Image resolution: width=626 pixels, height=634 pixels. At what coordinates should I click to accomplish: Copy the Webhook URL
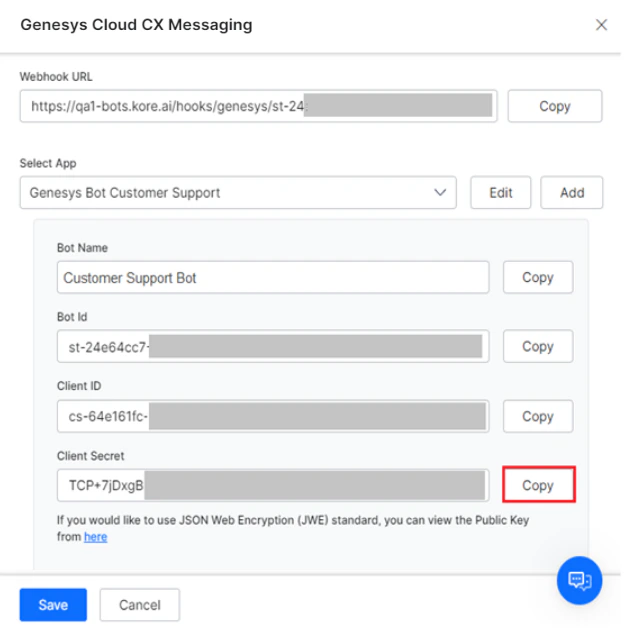[555, 106]
